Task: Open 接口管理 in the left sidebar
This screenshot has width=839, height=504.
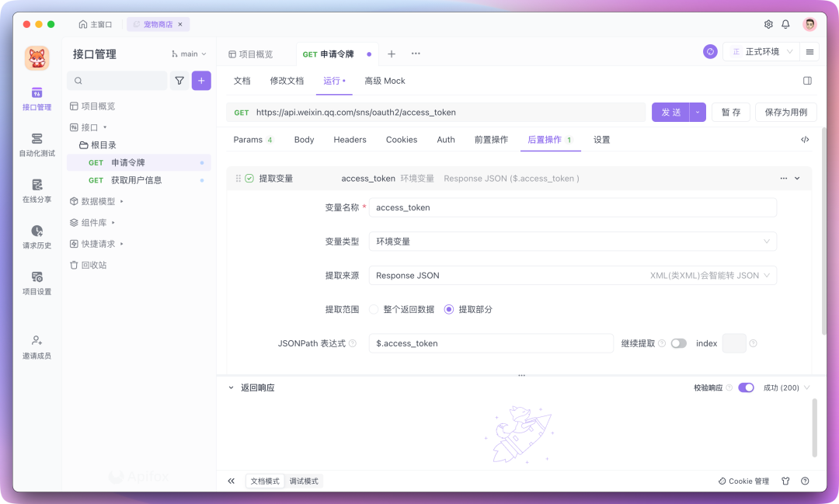Action: click(37, 99)
